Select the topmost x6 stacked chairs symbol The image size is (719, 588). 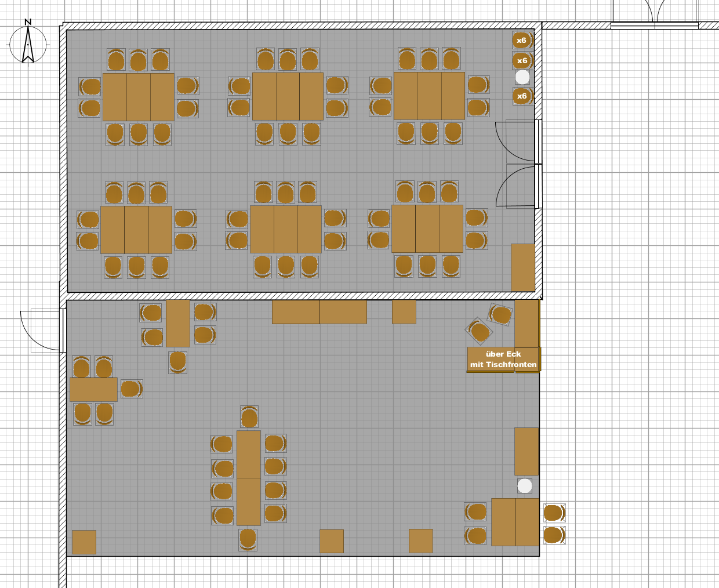[x=521, y=41]
